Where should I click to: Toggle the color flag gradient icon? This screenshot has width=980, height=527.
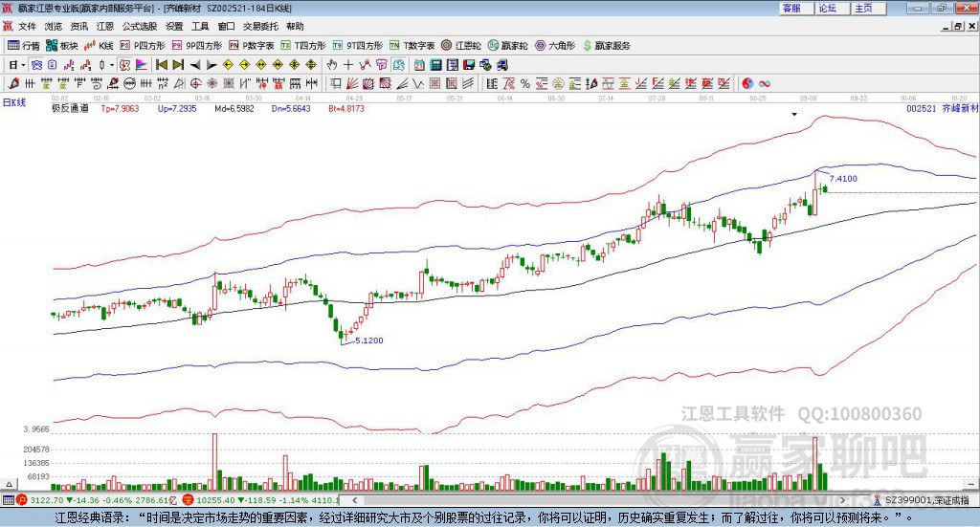142,65
